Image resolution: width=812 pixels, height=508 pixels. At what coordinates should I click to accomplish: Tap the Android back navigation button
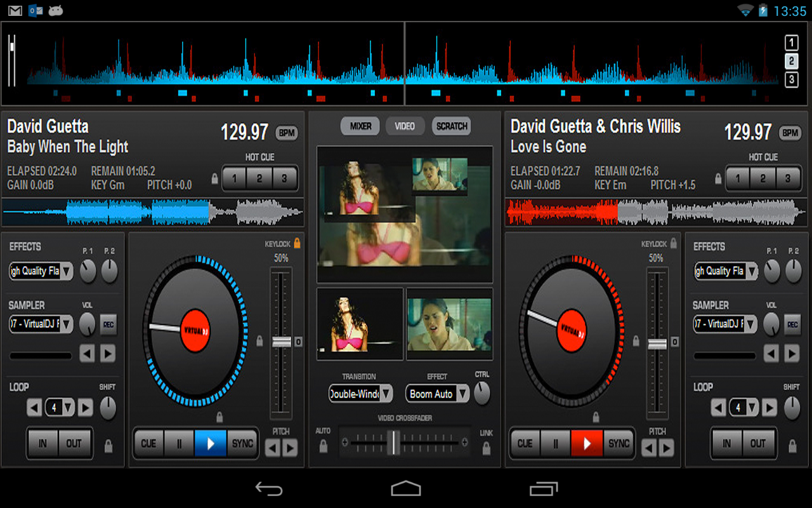(269, 488)
